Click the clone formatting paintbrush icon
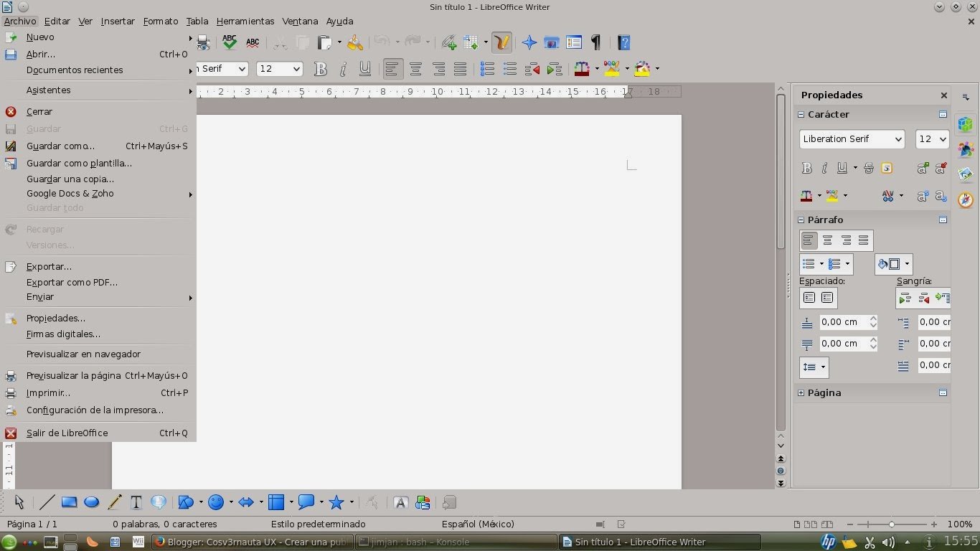This screenshot has width=980, height=551. click(x=355, y=42)
